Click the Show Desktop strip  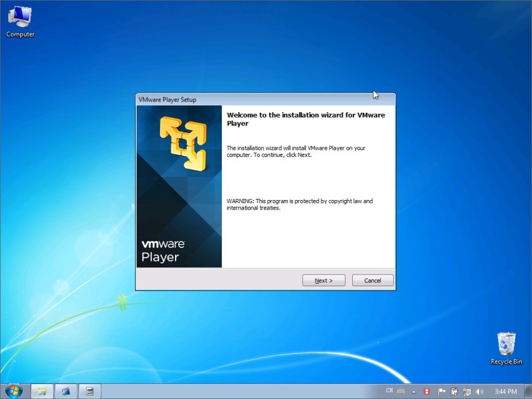pyautogui.click(x=529, y=392)
